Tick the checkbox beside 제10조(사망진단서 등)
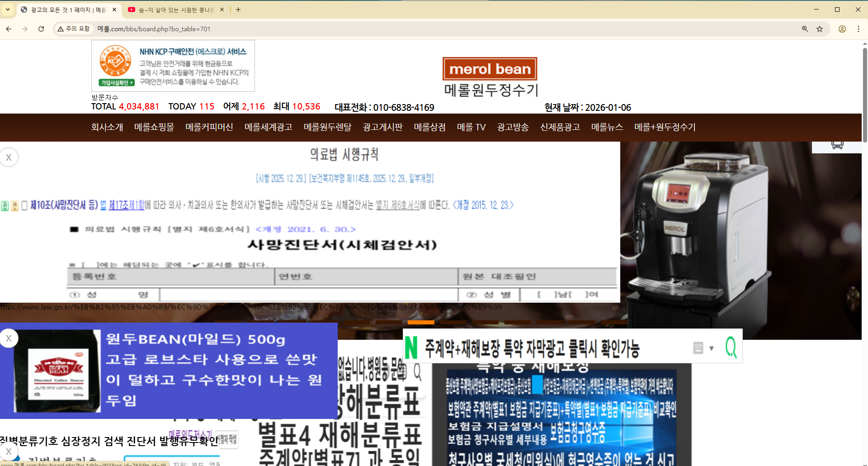Screen dimensions: 868x466 click(24, 205)
